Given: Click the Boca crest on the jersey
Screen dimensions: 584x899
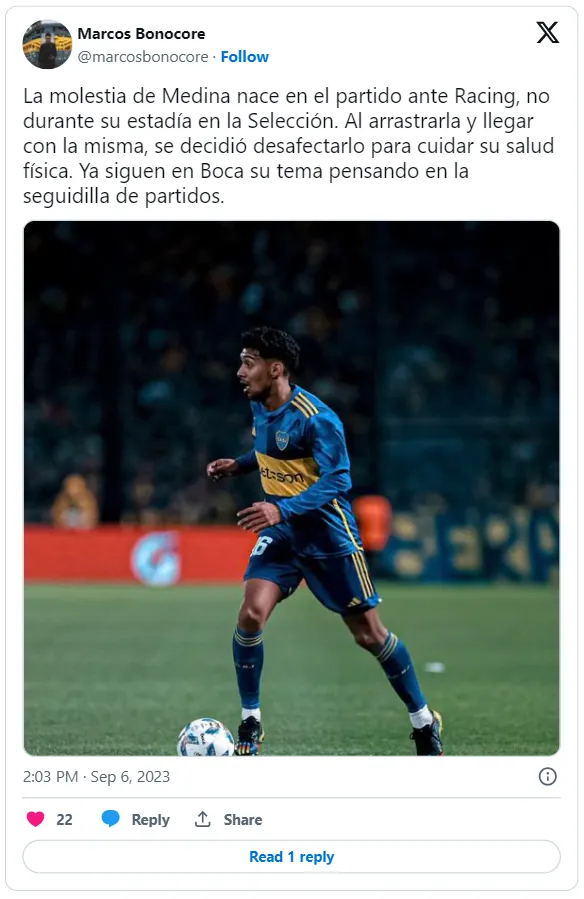Looking at the screenshot, I should point(282,440).
